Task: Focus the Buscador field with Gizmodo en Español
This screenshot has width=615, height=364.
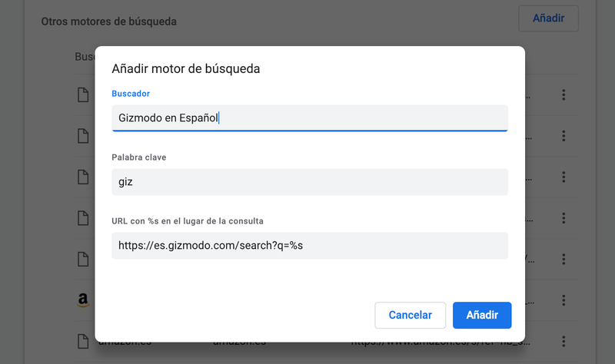Action: point(310,118)
